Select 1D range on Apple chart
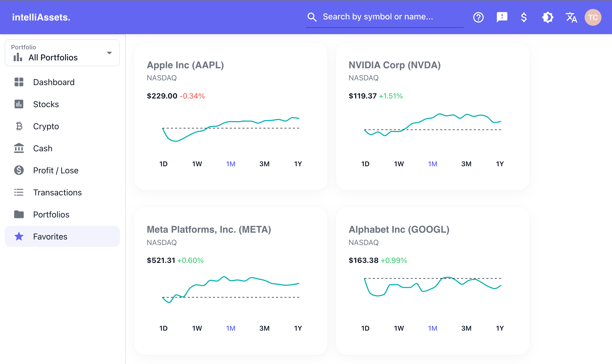The width and height of the screenshot is (612, 364). click(x=163, y=164)
